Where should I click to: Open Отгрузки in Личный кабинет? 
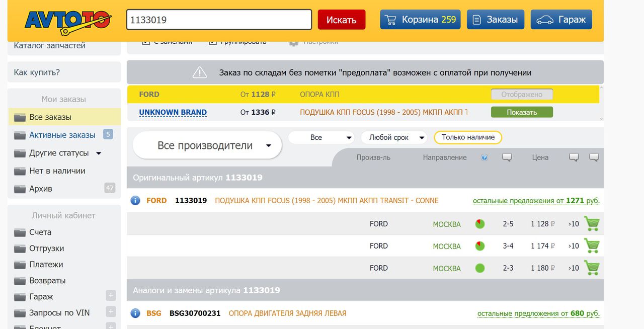pyautogui.click(x=47, y=248)
